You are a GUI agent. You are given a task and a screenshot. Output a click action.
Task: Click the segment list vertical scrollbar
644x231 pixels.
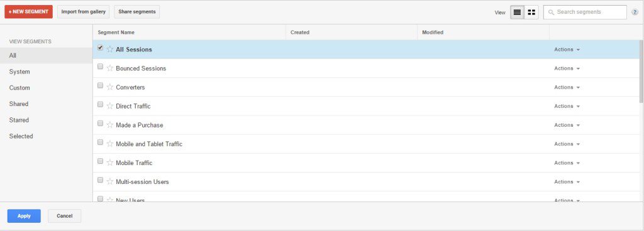click(641, 72)
